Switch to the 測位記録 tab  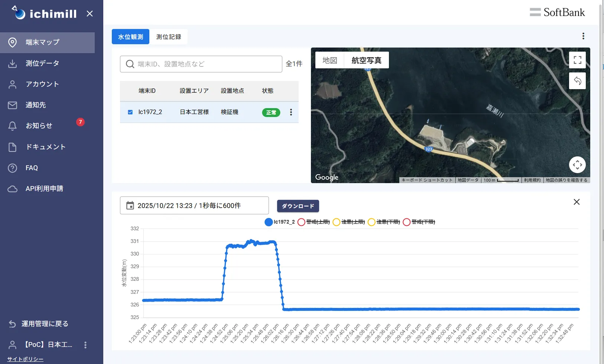click(x=169, y=37)
